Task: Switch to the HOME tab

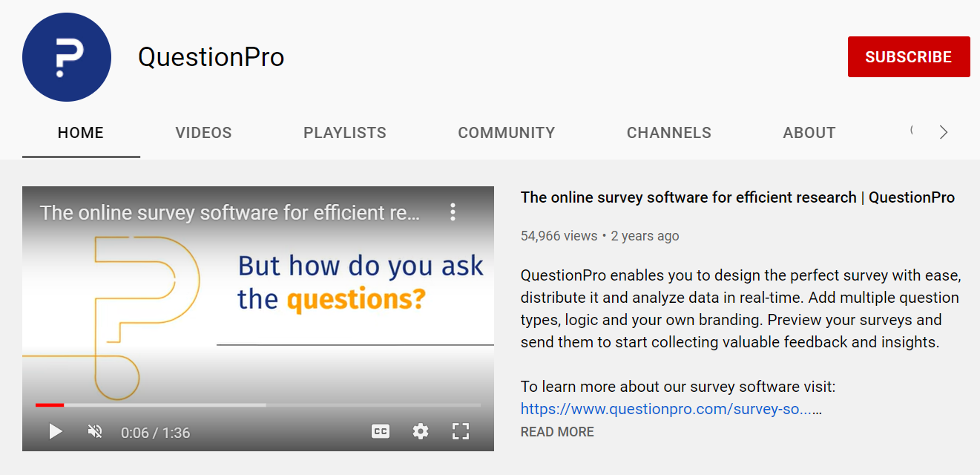Action: 81,133
